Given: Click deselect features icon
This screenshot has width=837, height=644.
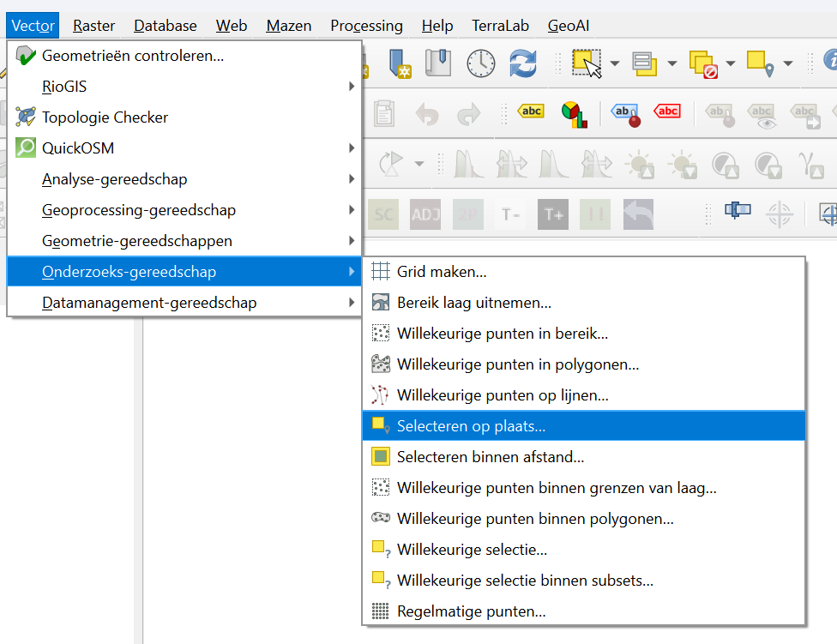Looking at the screenshot, I should tap(703, 64).
